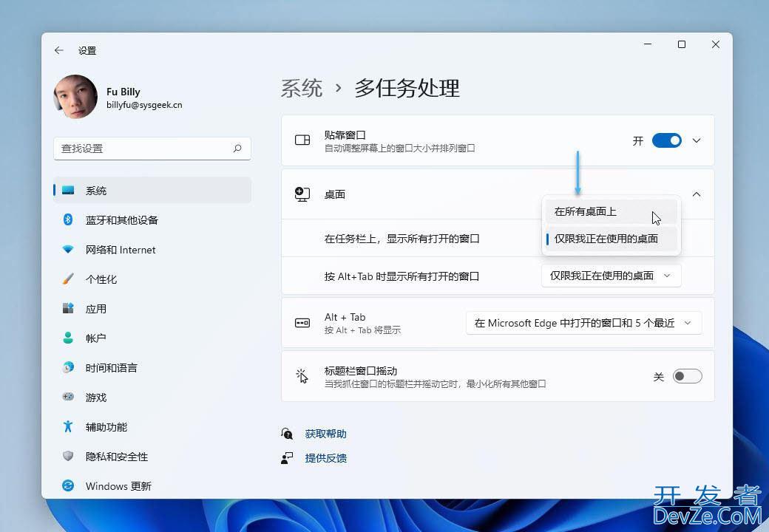Open the 在 Microsoft Edge 中打开的窗口 dropdown
The width and height of the screenshot is (769, 532).
pos(583,323)
